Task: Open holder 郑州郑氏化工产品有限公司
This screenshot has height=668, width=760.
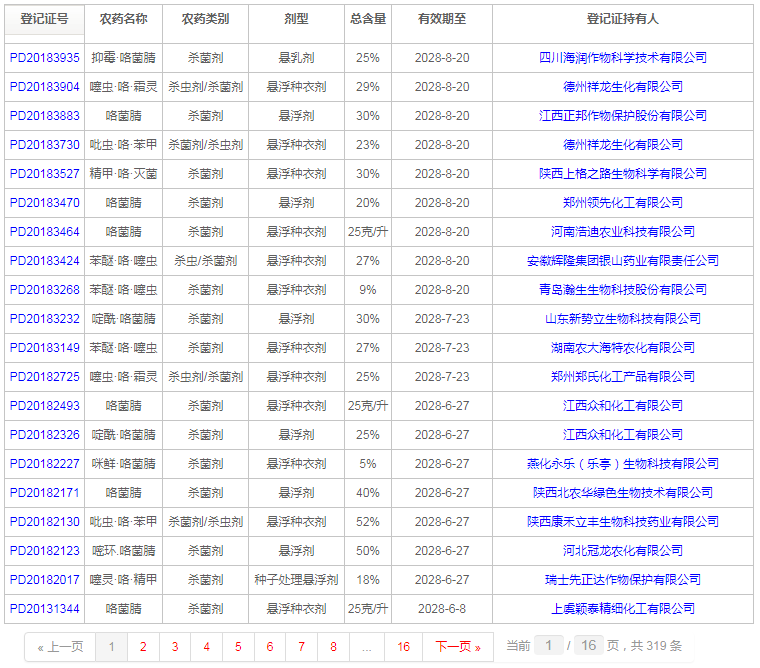Action: [623, 377]
